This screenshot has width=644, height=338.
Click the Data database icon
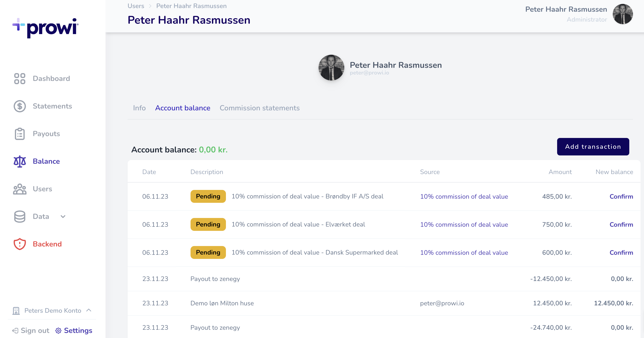20,216
